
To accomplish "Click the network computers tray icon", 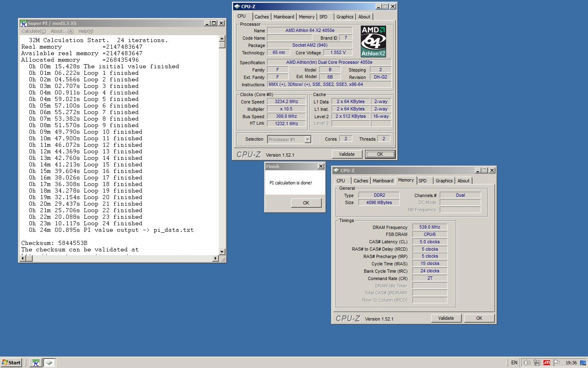I will coord(537,363).
